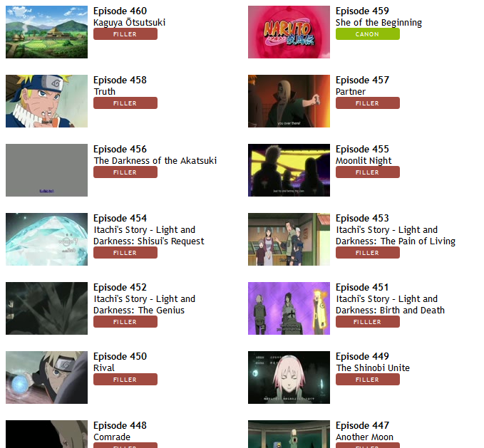Click the Episode 458 Naruto face thumbnail
484x448 pixels.
46,101
